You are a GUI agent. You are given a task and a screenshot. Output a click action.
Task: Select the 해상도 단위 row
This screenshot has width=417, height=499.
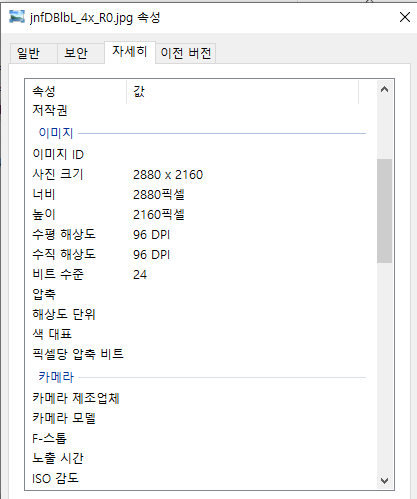pos(64,314)
